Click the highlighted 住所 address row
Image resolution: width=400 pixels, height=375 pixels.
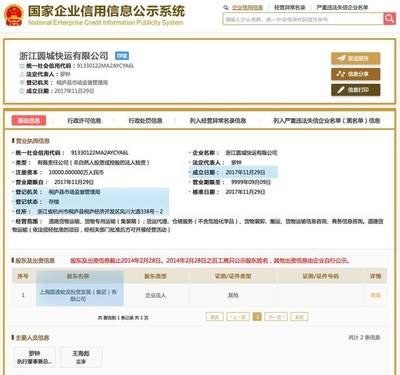point(91,211)
